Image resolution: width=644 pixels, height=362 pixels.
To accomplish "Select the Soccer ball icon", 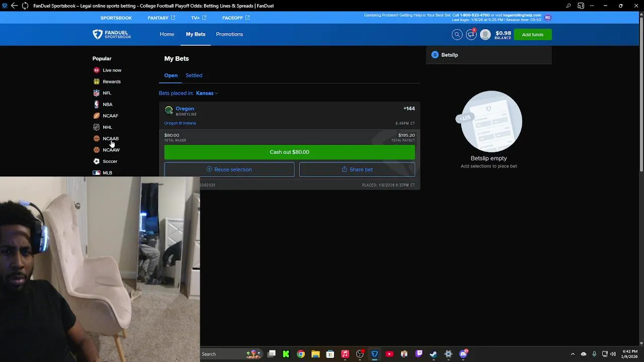I will [97, 161].
